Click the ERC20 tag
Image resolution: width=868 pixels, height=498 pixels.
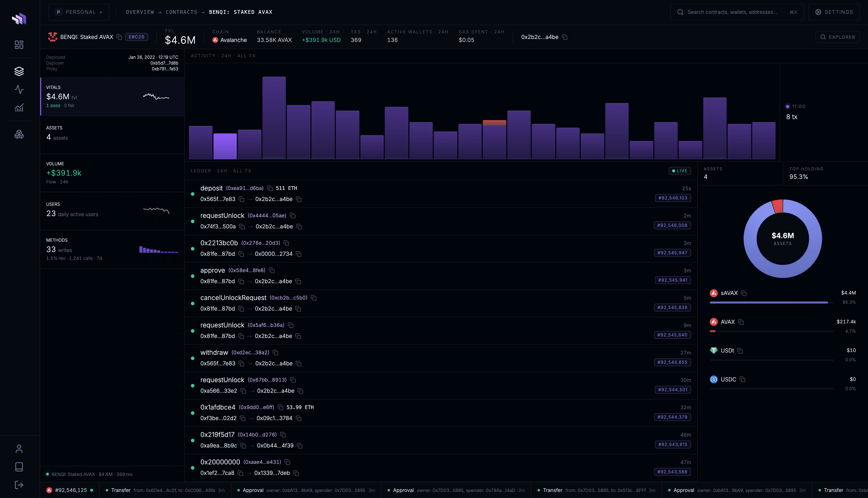coord(137,37)
